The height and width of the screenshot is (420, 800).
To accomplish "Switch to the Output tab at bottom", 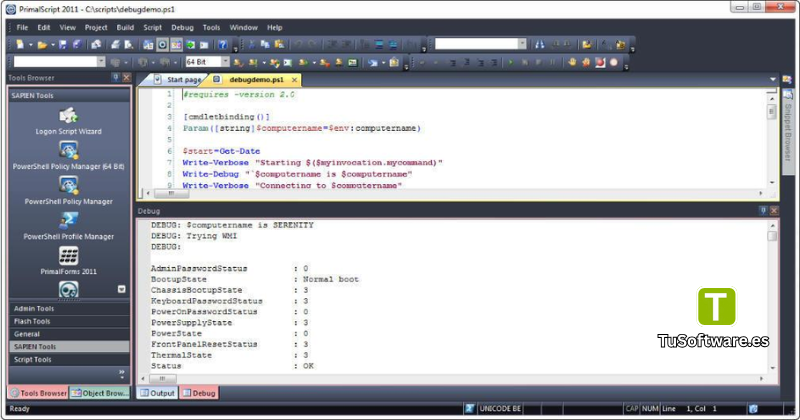I will coord(157,393).
